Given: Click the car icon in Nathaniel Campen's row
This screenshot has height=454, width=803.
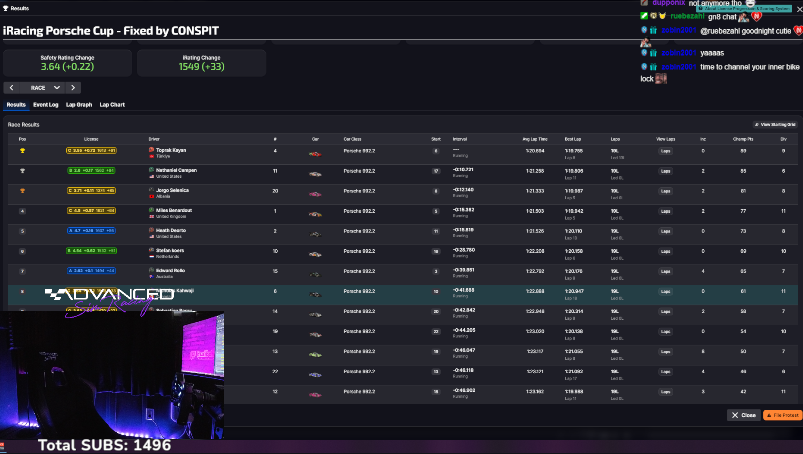Looking at the screenshot, I should [315, 174].
